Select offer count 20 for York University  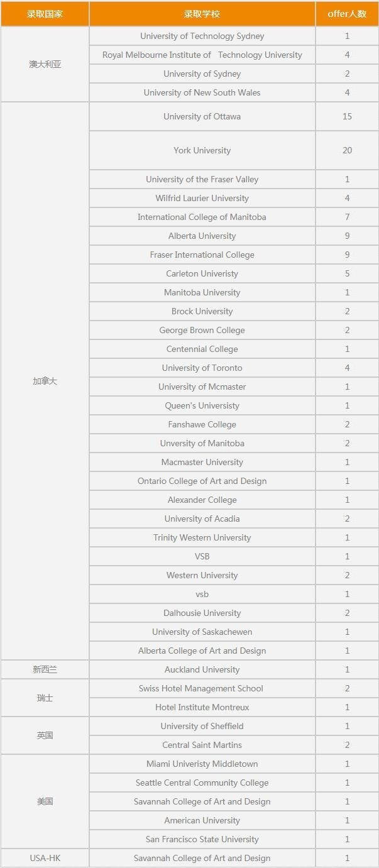point(347,150)
